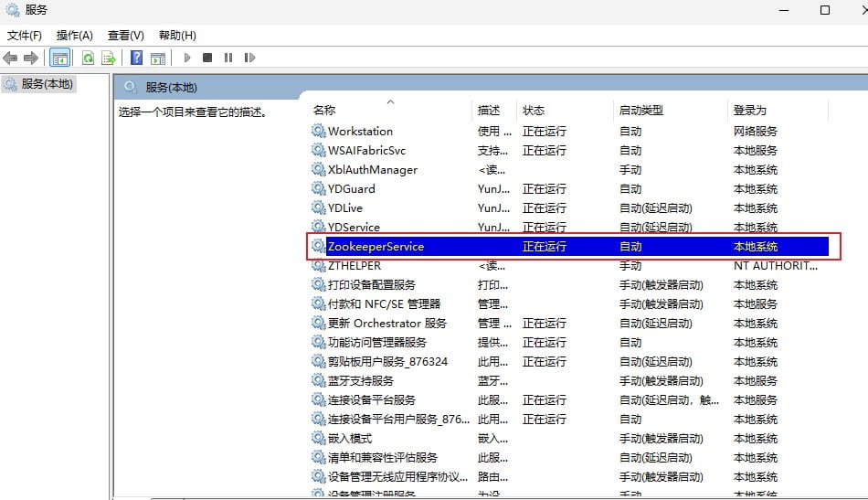Click the gear icon beside 嵌入模式
The width and height of the screenshot is (868, 500).
point(318,438)
